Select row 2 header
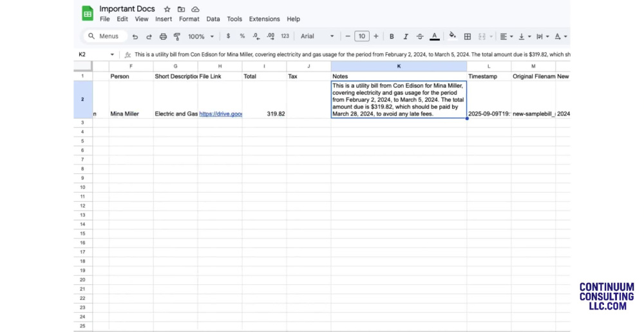 pyautogui.click(x=82, y=99)
